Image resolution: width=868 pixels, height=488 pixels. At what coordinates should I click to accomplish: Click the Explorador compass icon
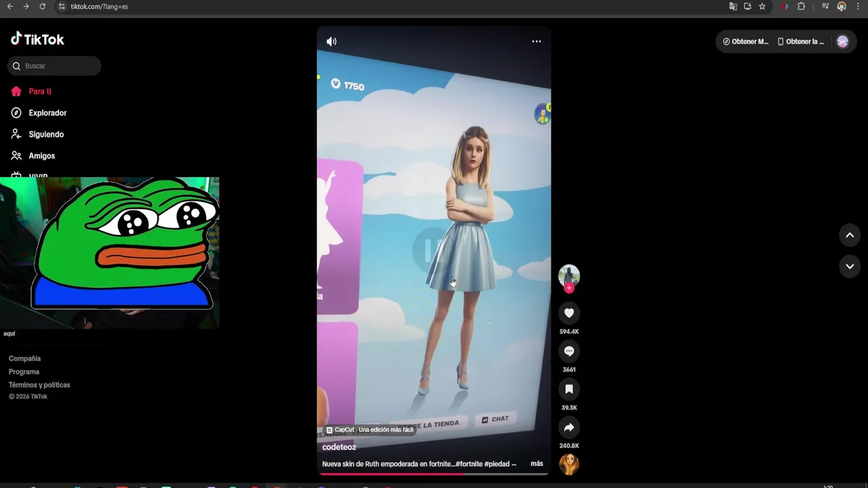tap(16, 113)
